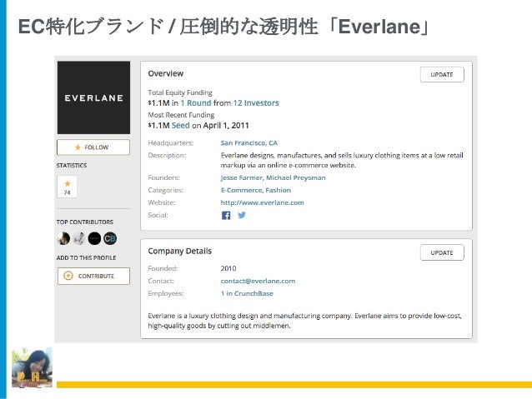
Task: Click the plus icon inside CONTRIBUTE button
Action: (68, 276)
